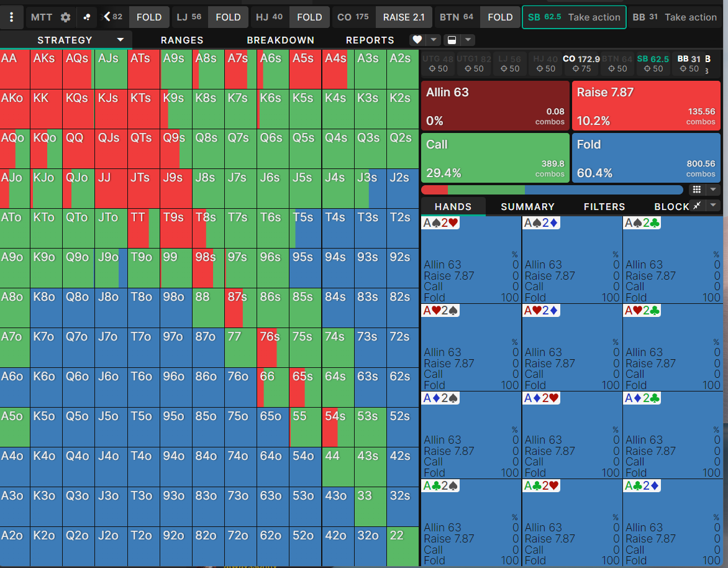The image size is (728, 568).
Task: Toggle the SB 62.5 player stack chip
Action: 652,63
